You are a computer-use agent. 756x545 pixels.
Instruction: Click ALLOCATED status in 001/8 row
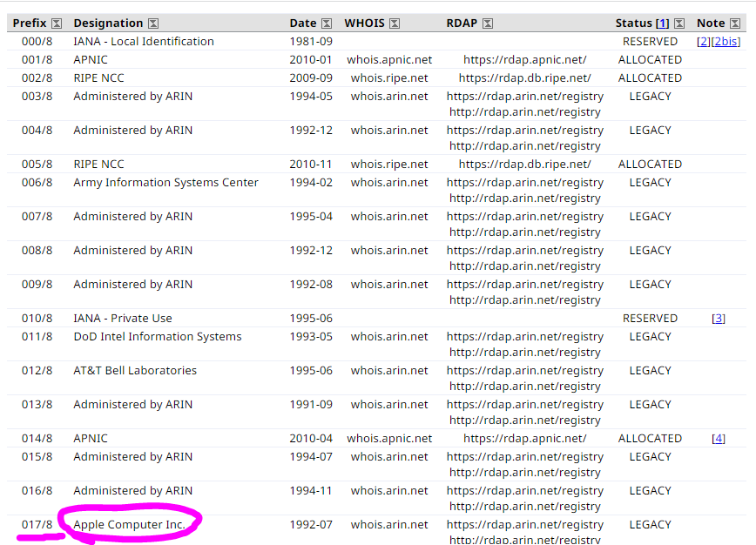point(650,60)
